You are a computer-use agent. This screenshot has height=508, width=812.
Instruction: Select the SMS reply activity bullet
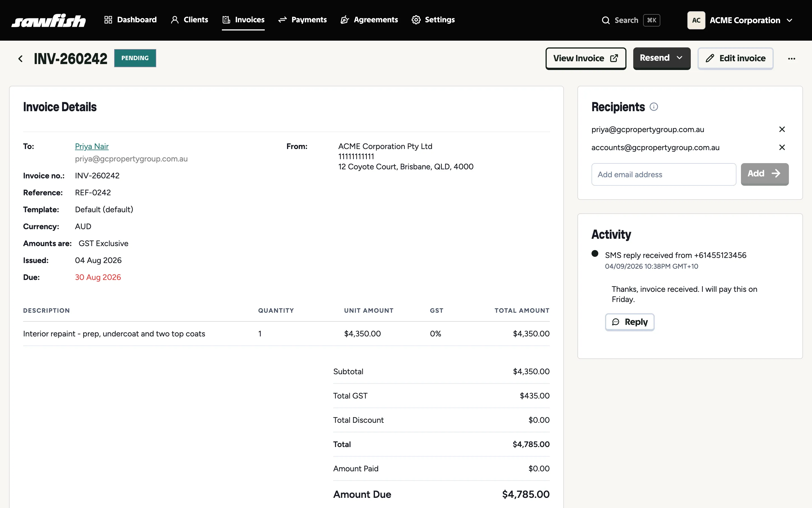(x=595, y=253)
